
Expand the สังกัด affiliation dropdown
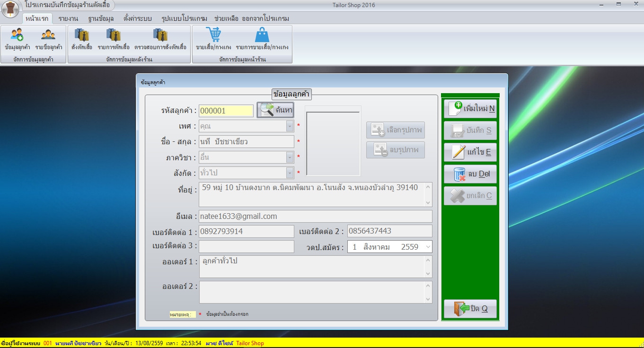point(290,173)
